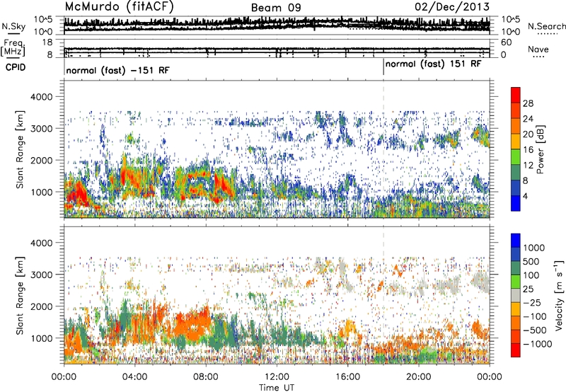Click the '12:00' time tick label
The width and height of the screenshot is (566, 392).
[x=277, y=377]
